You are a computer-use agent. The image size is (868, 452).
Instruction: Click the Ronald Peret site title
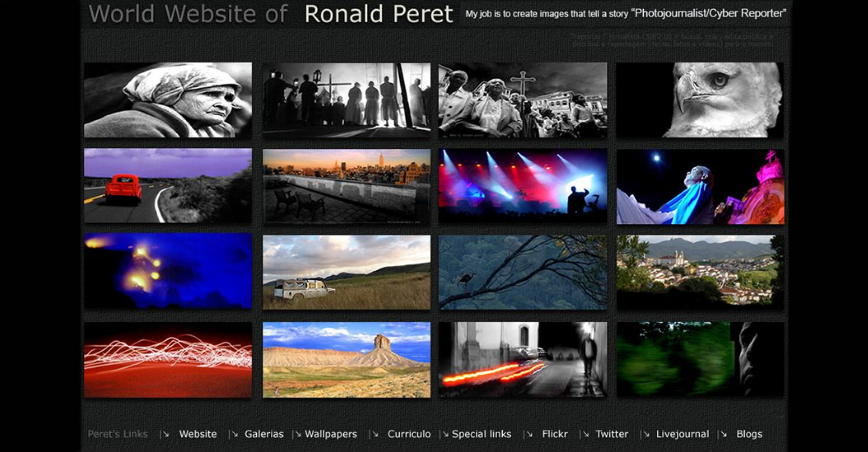[x=379, y=14]
